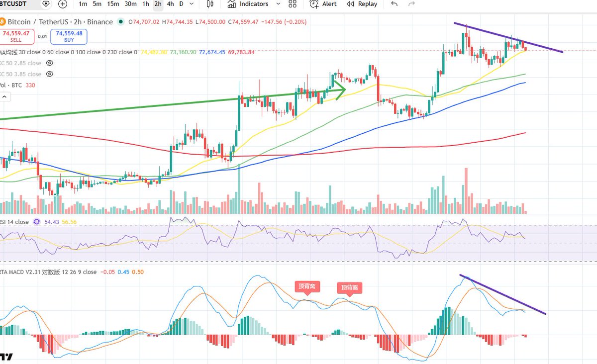Click the MACD value 0.45
Image resolution: width=597 pixels, height=364 pixels.
click(124, 272)
